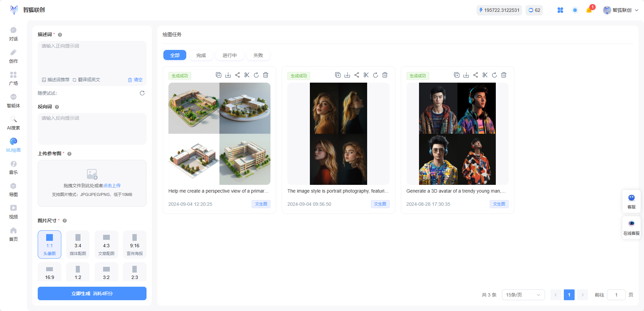The image size is (644, 311).
Task: Click scissors icon on primary school card
Action: (x=247, y=75)
